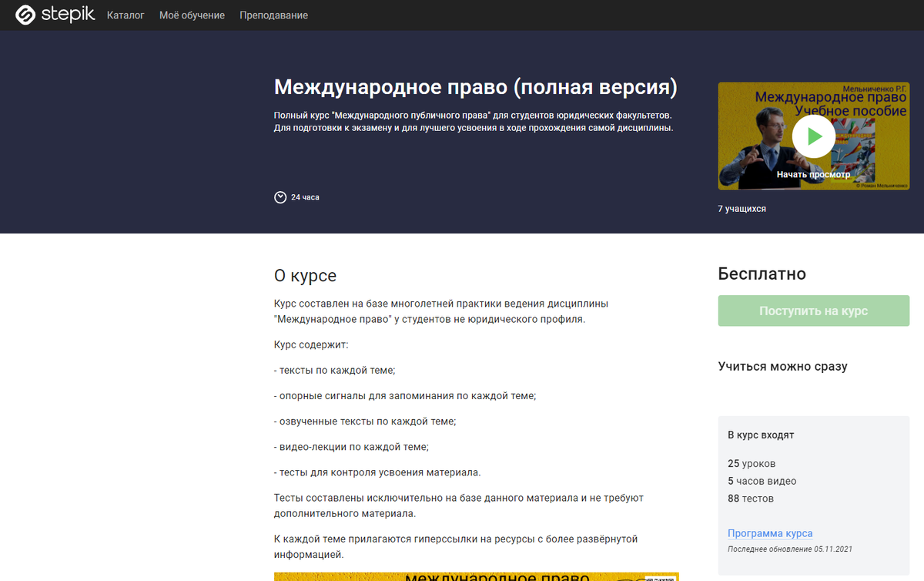
Task: Click the line '- озвученные тексты по каждой теме;'
Action: (x=366, y=421)
